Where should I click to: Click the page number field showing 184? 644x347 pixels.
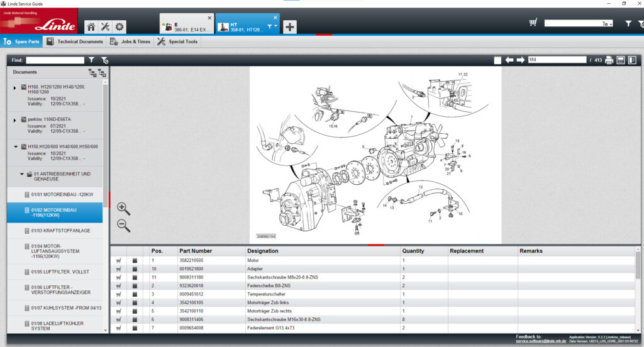(557, 60)
